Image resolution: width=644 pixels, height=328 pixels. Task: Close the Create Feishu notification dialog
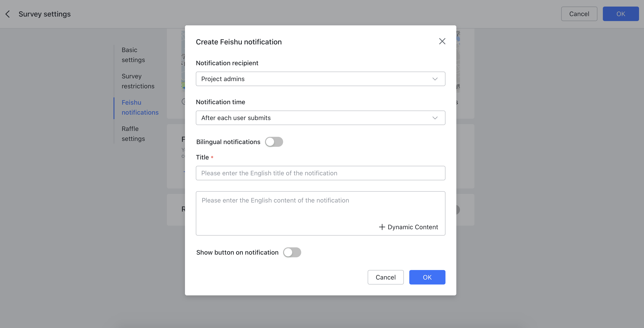[x=442, y=41]
